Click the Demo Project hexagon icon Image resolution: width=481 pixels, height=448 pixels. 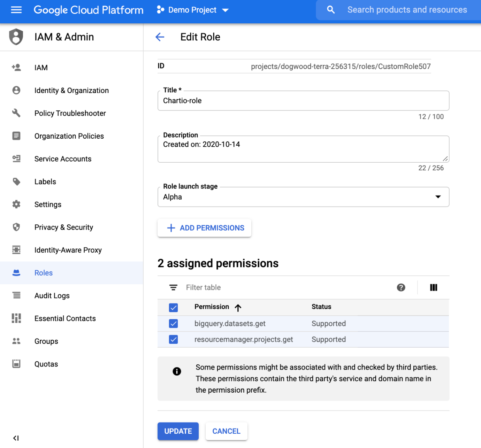160,10
